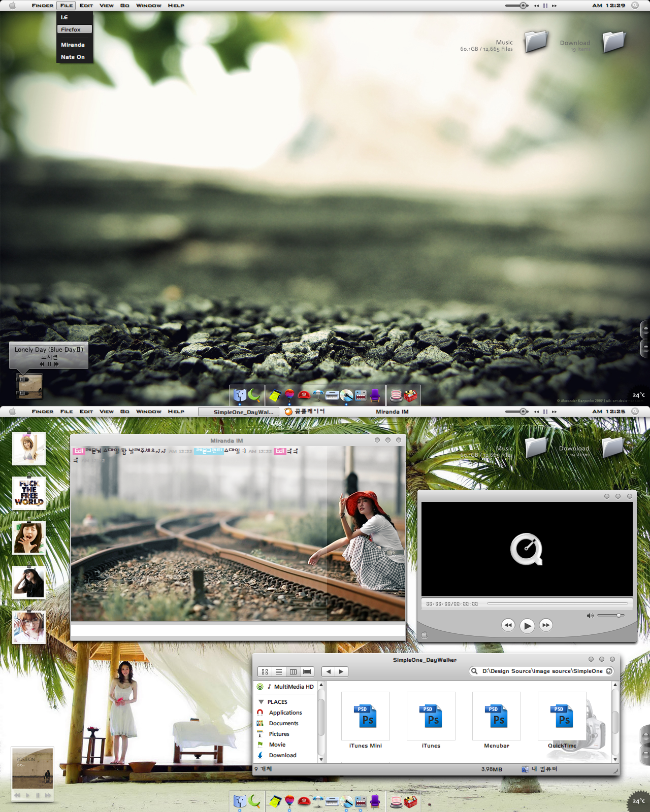Viewport: 650px width, 812px height.
Task: Switch SimpleOne_DayWalker window to column view
Action: coord(293,671)
